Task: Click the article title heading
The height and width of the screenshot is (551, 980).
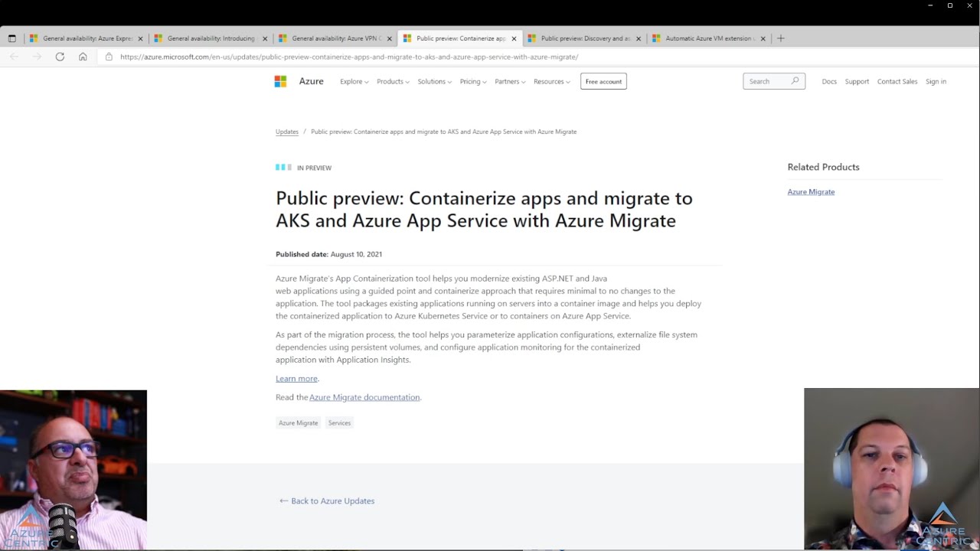Action: (x=484, y=209)
